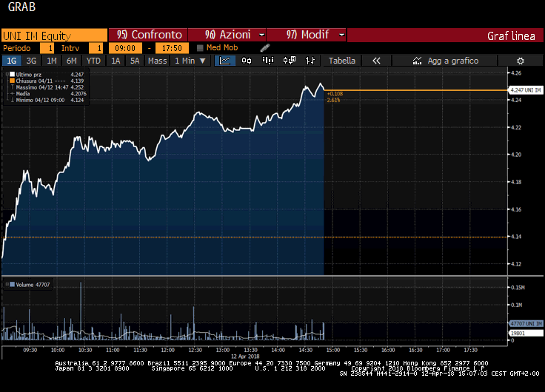Image resolution: width=545 pixels, height=392 pixels.
Task: Select the 1M period tab
Action: point(52,61)
